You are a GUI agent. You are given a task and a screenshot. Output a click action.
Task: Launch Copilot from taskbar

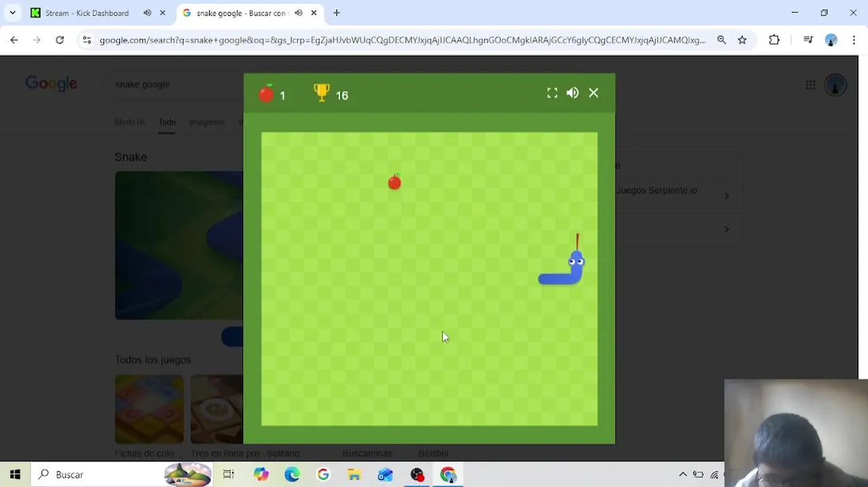pyautogui.click(x=261, y=475)
